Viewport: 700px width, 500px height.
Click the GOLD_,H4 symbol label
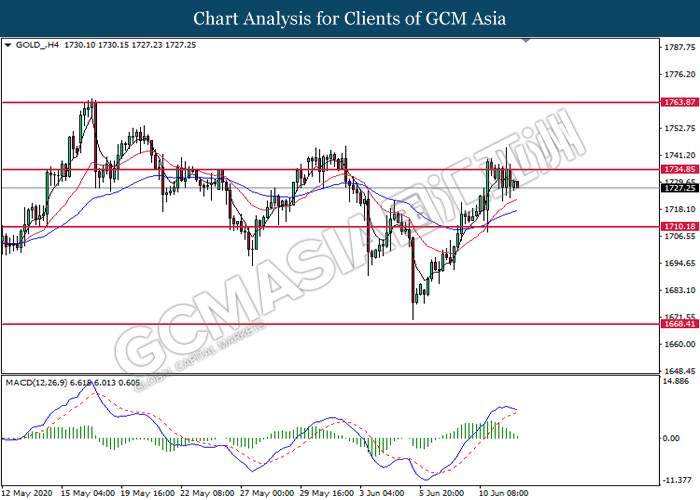pyautogui.click(x=38, y=45)
